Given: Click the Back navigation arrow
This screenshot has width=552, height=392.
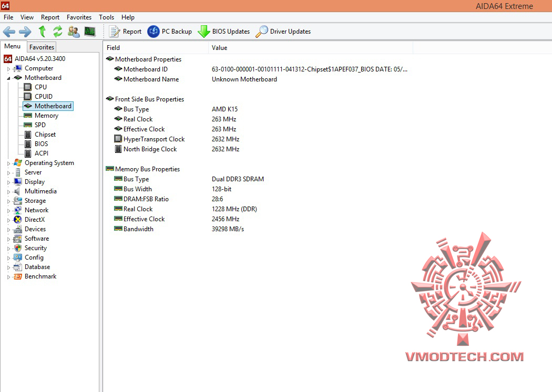Looking at the screenshot, I should tap(9, 32).
